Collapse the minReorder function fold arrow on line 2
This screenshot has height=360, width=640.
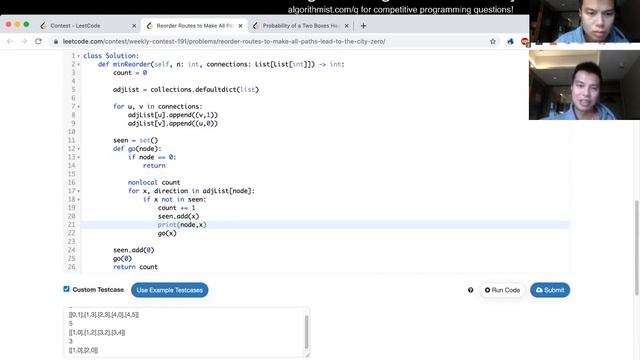(x=78, y=64)
